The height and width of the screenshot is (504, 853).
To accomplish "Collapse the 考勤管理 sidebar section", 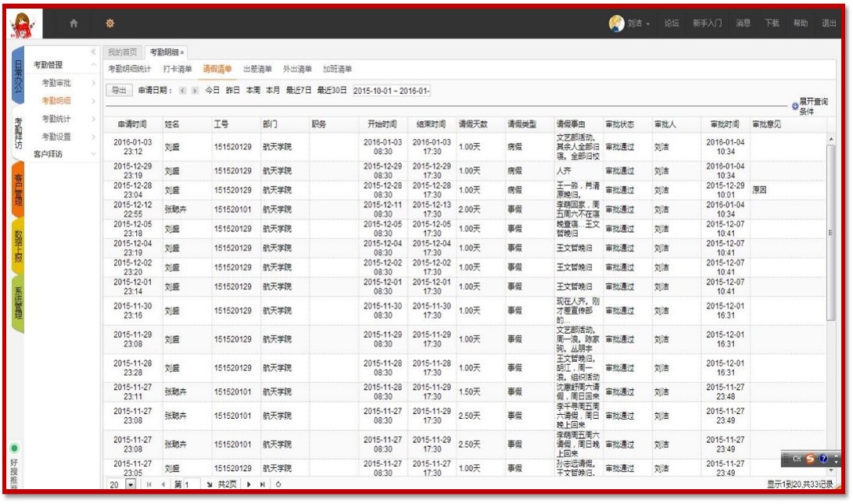I will (94, 65).
